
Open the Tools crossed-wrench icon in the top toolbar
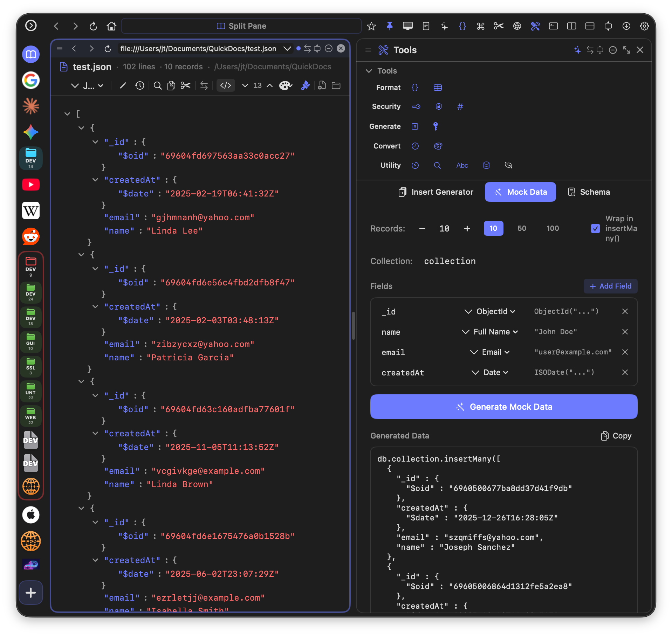535,26
